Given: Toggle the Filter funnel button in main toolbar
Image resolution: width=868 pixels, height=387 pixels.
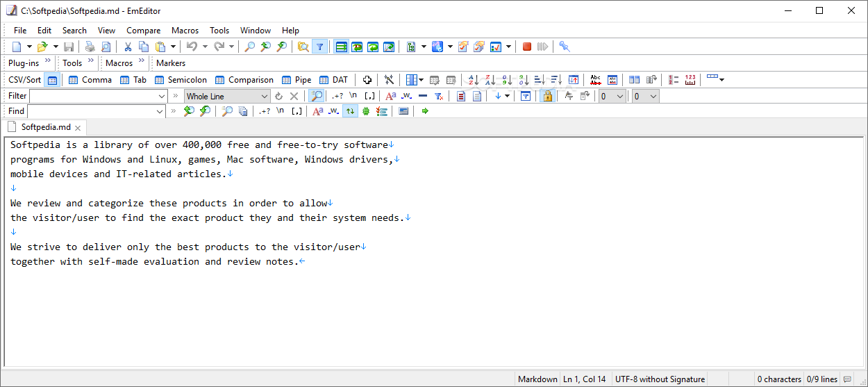Looking at the screenshot, I should (x=319, y=47).
